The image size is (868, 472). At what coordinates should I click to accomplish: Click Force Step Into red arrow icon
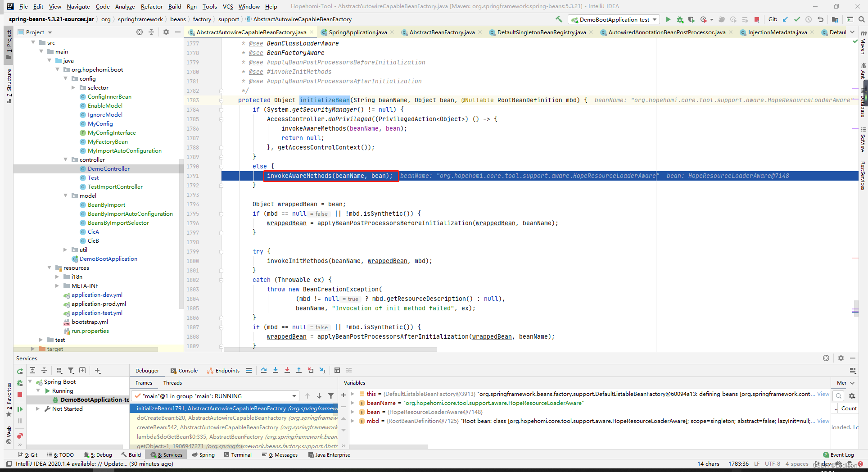pos(287,370)
